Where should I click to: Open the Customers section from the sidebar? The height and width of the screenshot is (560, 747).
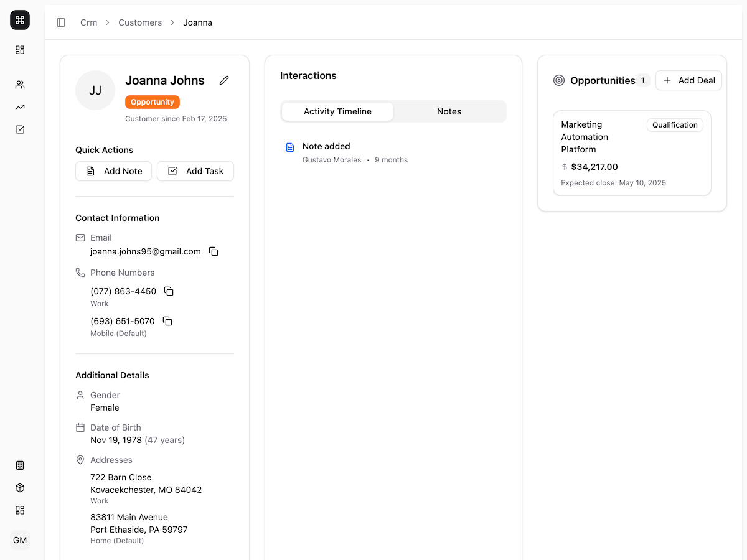coord(19,84)
